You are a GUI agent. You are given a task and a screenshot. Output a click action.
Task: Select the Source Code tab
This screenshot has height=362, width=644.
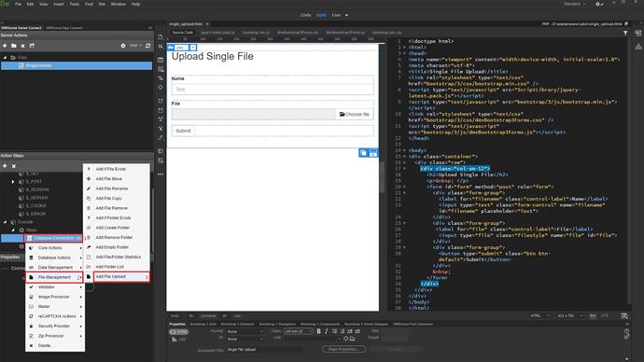point(182,33)
